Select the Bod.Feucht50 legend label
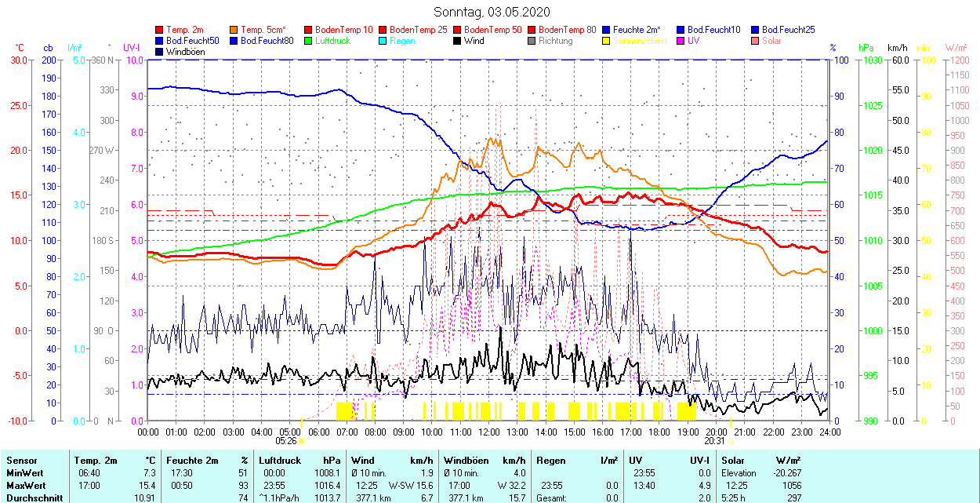Screen dimensions: 980x503 tap(193, 41)
